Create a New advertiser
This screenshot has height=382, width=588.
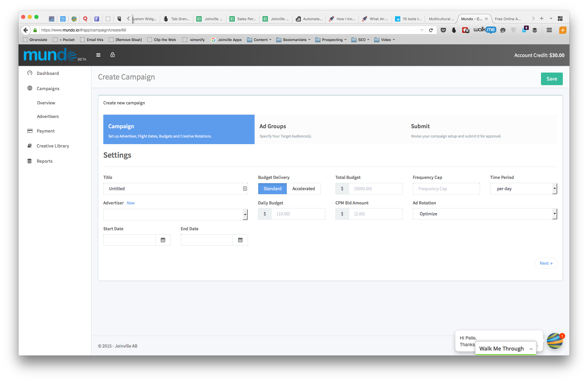[130, 203]
